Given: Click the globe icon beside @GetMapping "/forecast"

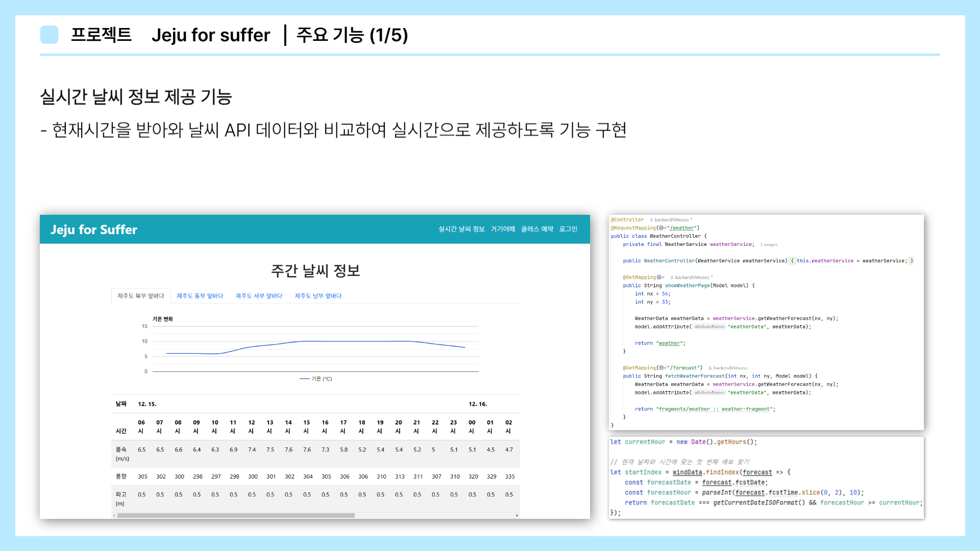Looking at the screenshot, I should [661, 368].
